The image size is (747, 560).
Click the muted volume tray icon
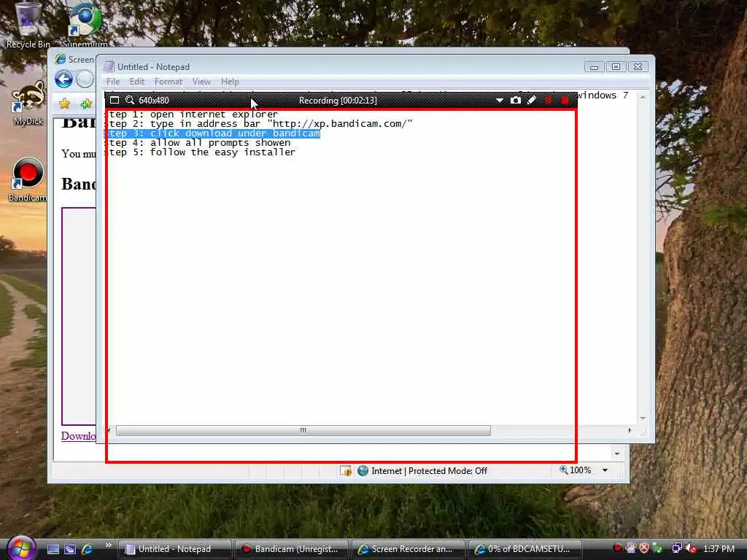pos(691,548)
